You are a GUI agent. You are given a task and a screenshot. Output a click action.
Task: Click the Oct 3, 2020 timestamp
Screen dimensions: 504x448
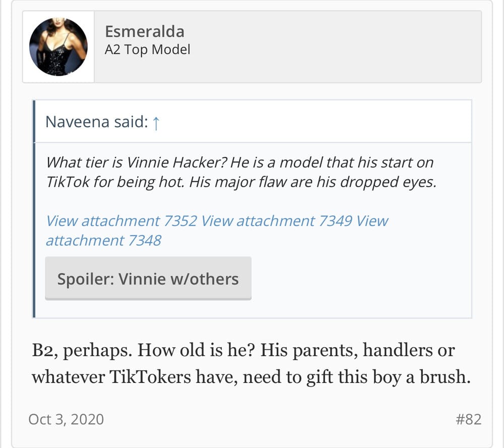[x=66, y=419]
